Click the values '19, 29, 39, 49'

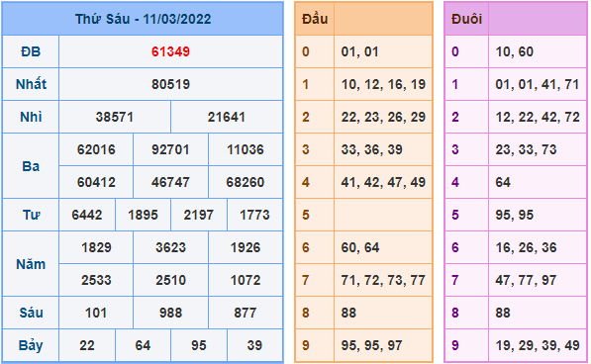[538, 345]
